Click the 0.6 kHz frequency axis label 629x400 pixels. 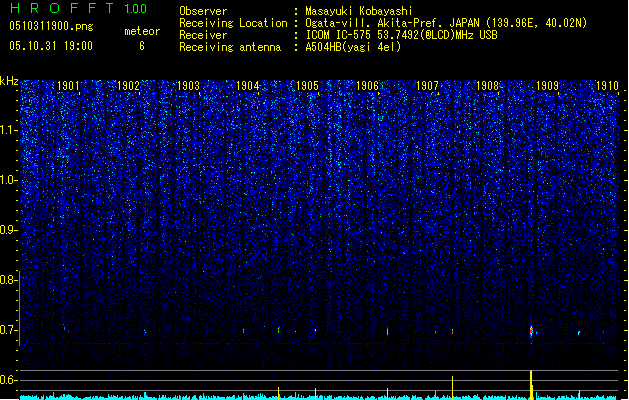point(8,380)
